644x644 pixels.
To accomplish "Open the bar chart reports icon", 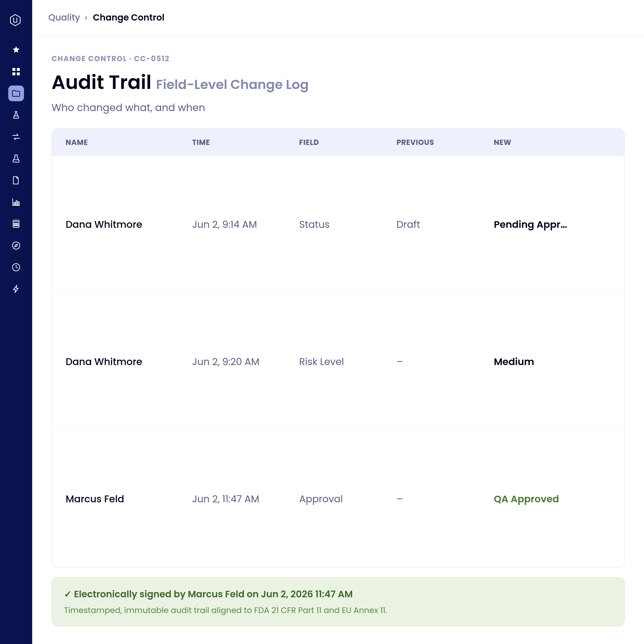I will (x=16, y=202).
